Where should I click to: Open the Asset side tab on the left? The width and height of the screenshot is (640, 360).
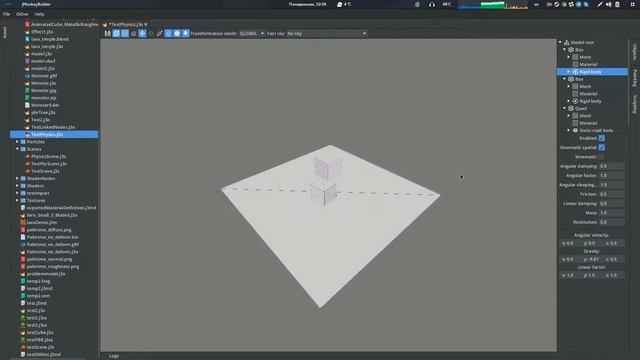click(x=5, y=32)
